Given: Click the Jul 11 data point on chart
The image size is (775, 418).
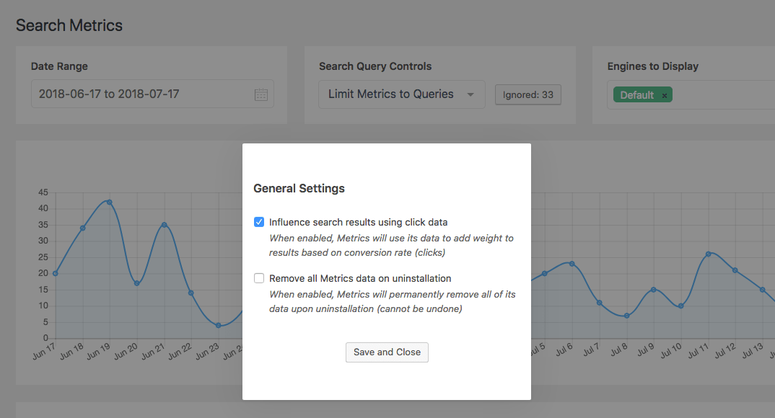Looking at the screenshot, I should (708, 254).
